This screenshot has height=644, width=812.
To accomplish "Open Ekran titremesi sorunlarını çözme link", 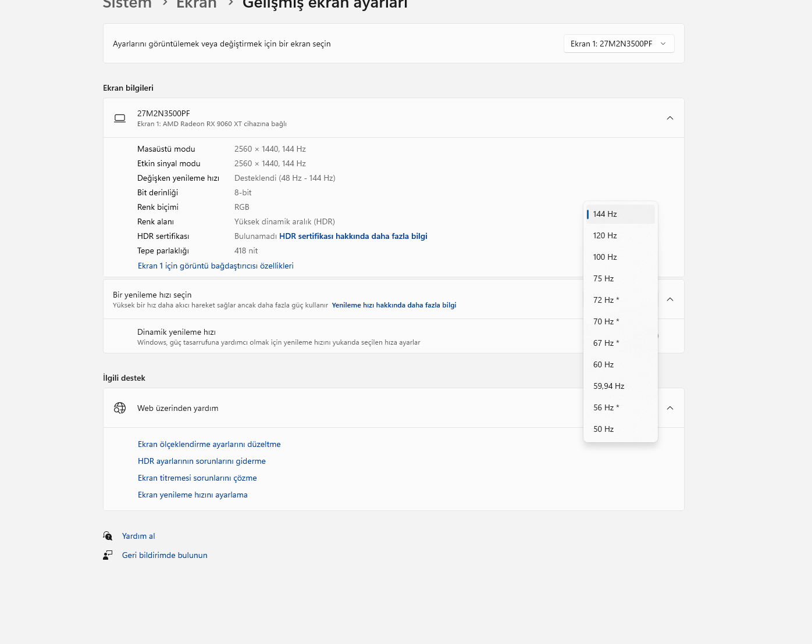I will click(x=197, y=478).
